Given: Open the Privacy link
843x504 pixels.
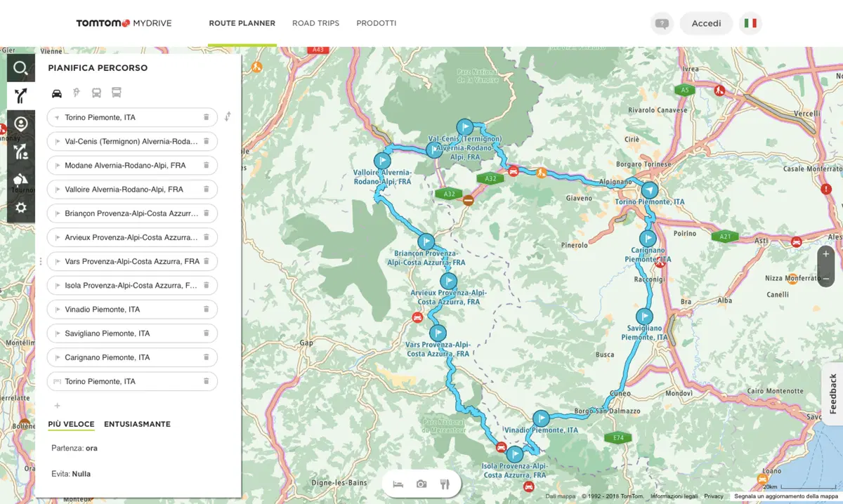Looking at the screenshot, I should (714, 496).
